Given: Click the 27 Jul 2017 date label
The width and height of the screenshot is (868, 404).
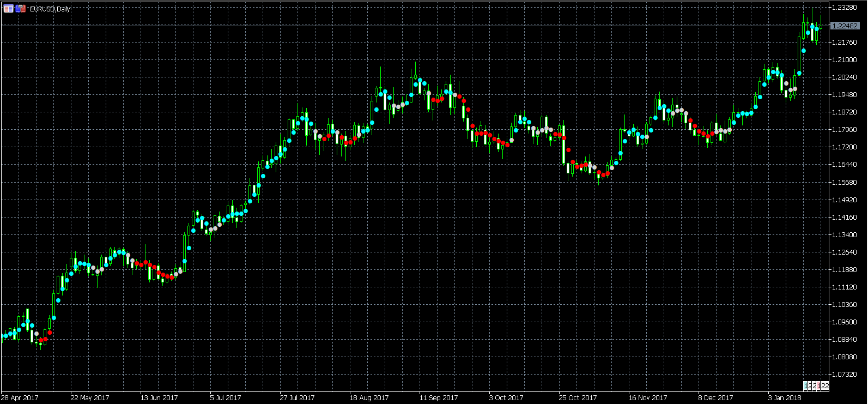Looking at the screenshot, I should coord(298,398).
